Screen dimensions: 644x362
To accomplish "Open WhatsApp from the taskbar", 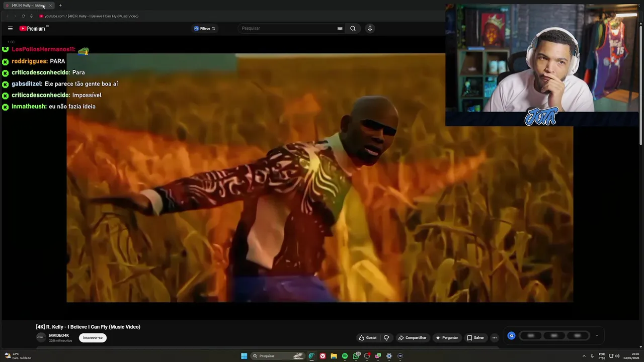I will click(x=356, y=356).
